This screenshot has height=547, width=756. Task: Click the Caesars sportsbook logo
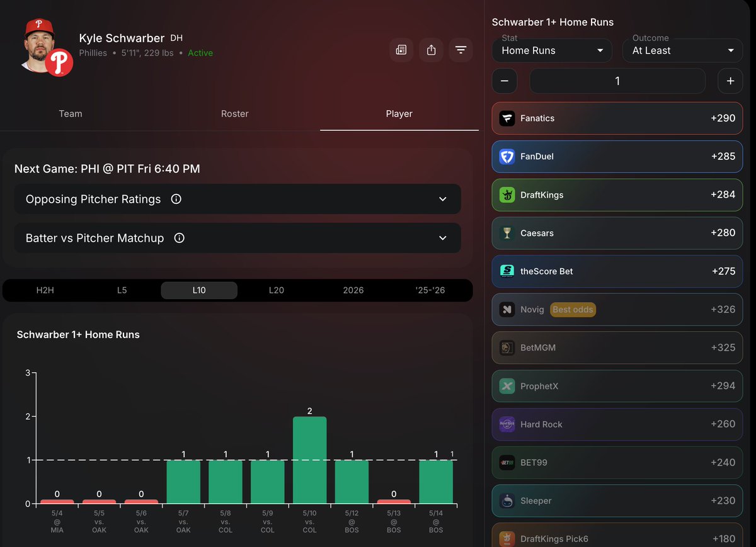[507, 233]
